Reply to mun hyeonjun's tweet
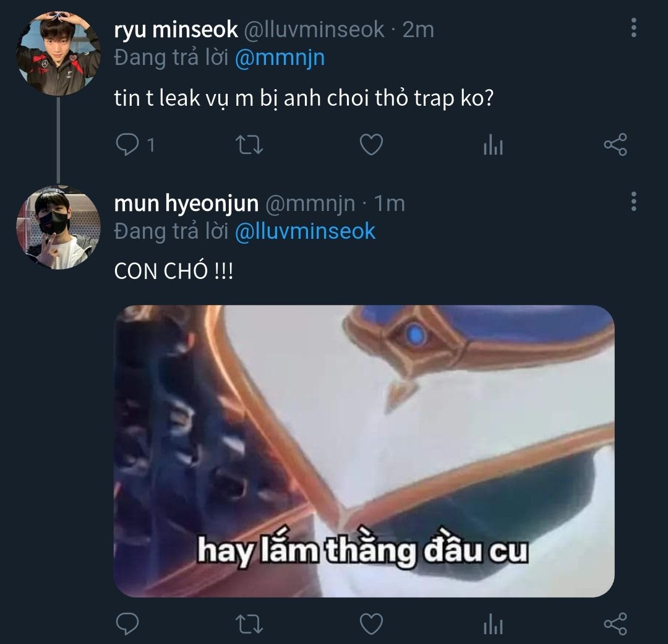 click(x=127, y=624)
